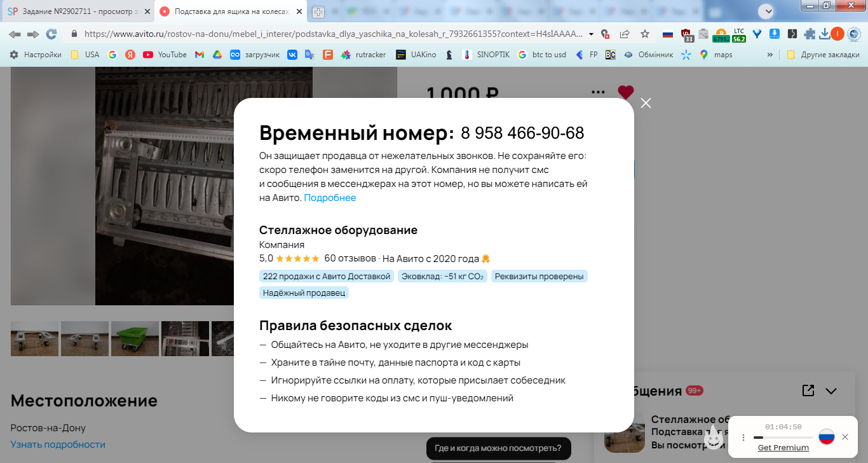Close the Get Premium widget

click(x=844, y=437)
